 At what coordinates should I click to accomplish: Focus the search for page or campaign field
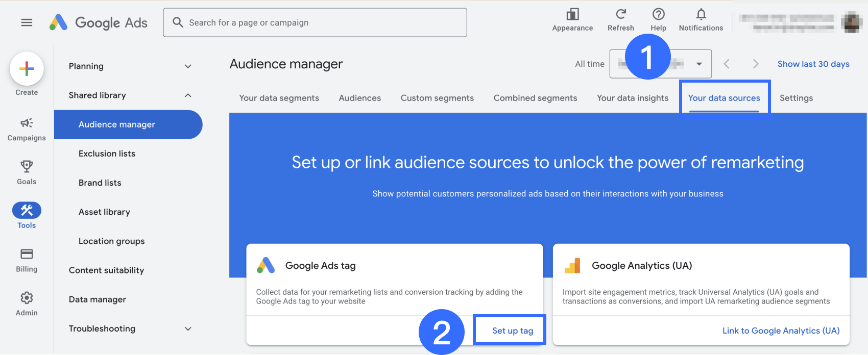tap(315, 22)
